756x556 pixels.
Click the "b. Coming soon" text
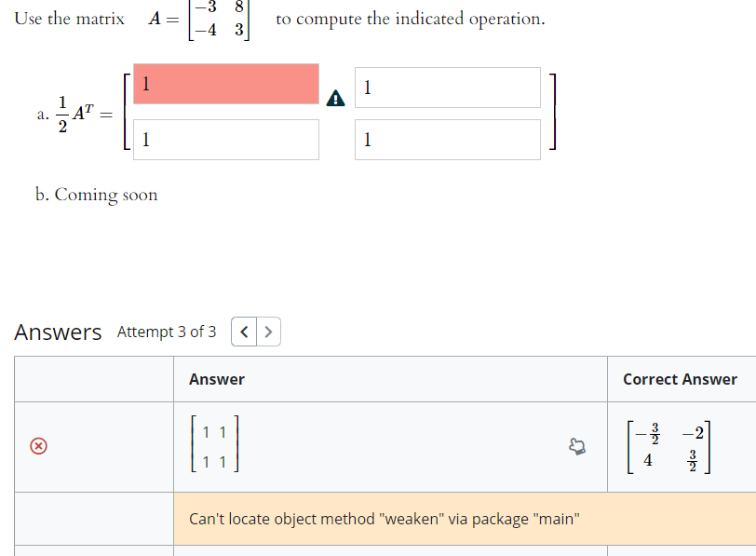(x=97, y=195)
